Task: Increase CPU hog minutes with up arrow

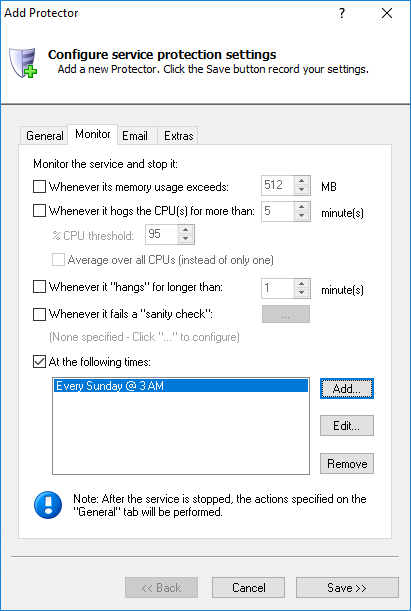Action: click(x=302, y=207)
